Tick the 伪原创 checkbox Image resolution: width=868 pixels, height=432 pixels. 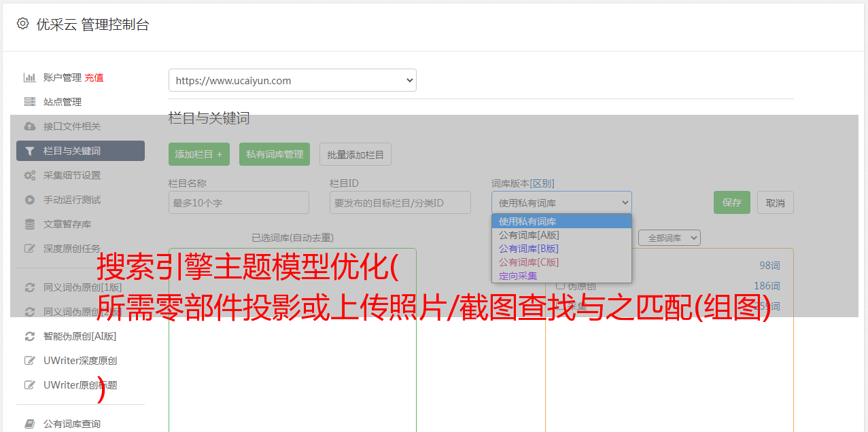tap(561, 286)
